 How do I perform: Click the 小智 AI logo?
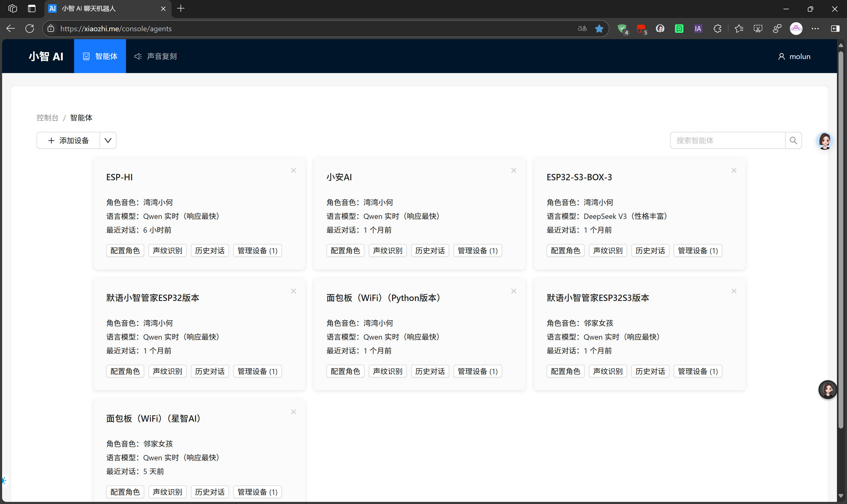coord(46,56)
